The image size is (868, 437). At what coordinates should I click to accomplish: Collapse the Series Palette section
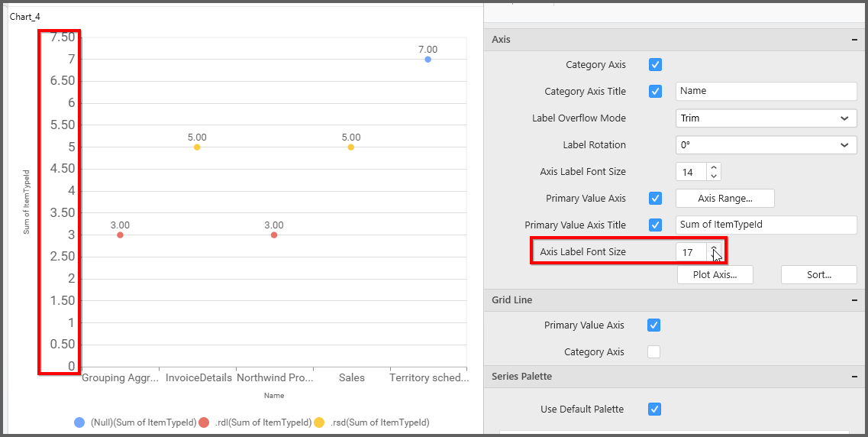pos(853,377)
